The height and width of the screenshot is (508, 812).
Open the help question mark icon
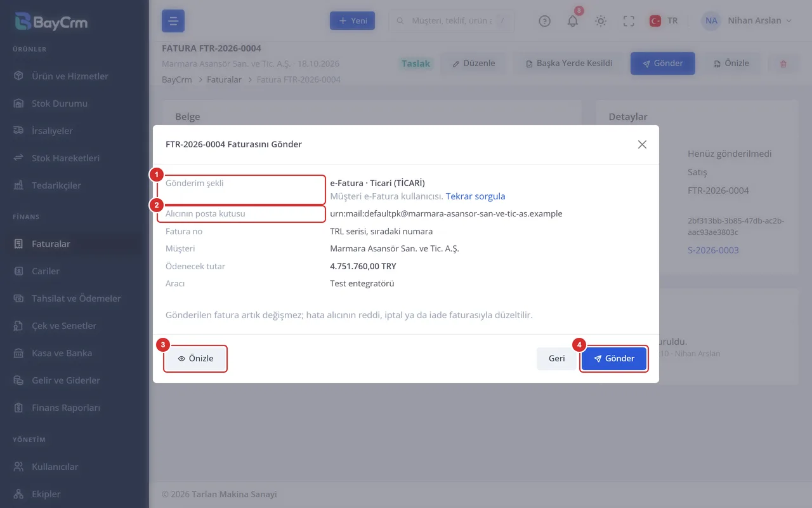click(544, 21)
